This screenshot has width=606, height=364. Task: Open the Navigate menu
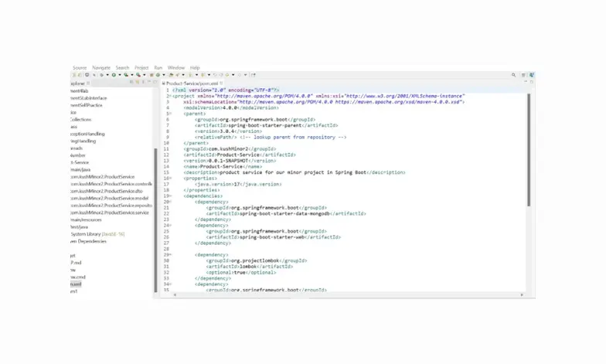pos(101,68)
